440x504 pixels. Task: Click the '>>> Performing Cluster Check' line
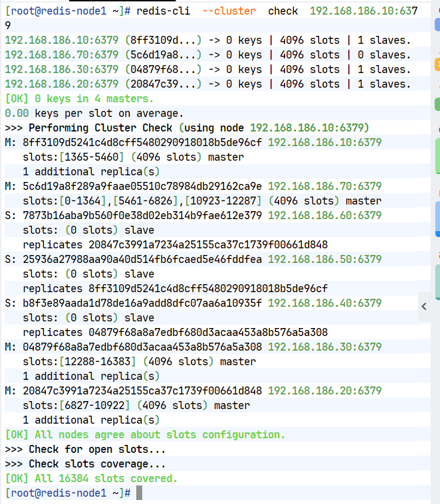[187, 128]
